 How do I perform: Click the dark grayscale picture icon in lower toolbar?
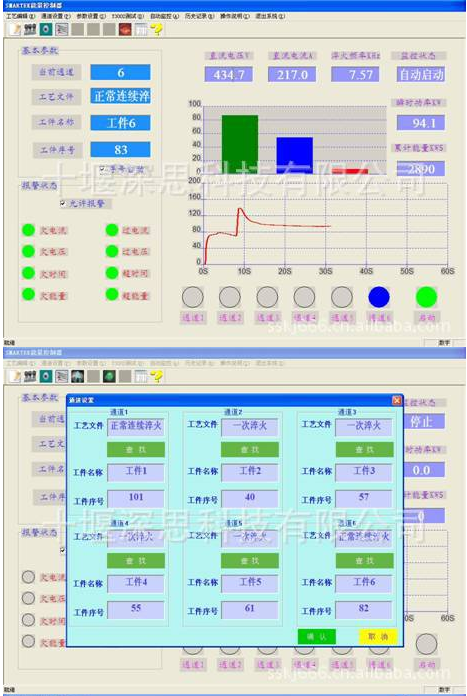(x=77, y=376)
